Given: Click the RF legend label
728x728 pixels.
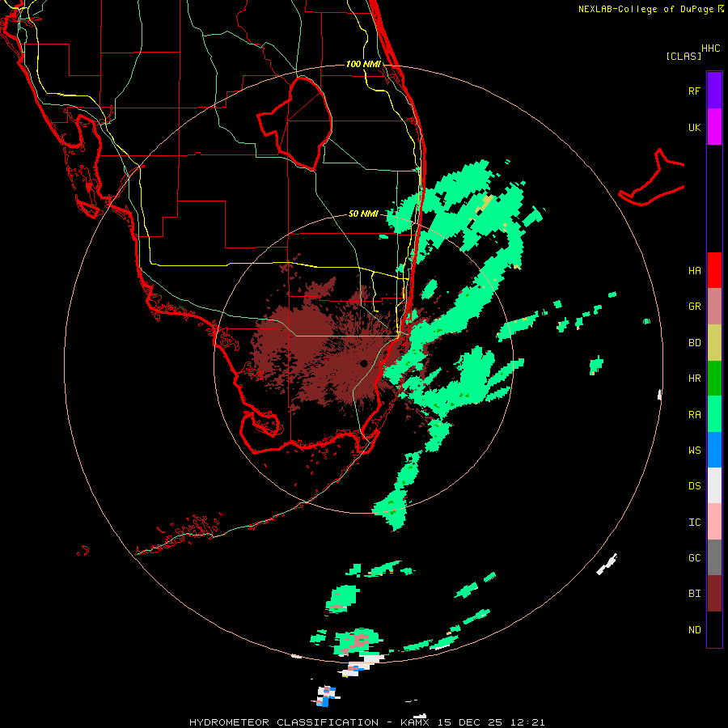Looking at the screenshot, I should pos(694,91).
